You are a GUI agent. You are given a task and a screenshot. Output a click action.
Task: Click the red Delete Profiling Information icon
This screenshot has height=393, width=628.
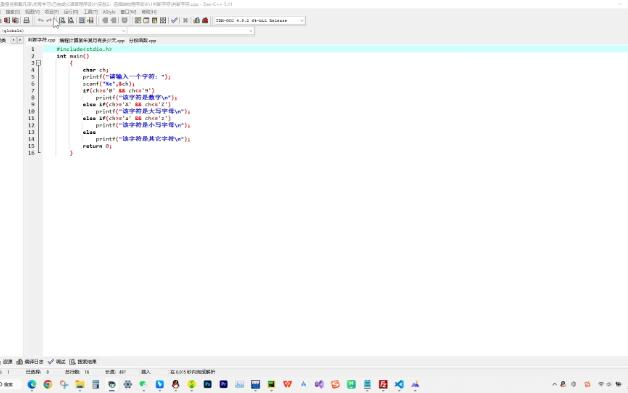point(205,20)
